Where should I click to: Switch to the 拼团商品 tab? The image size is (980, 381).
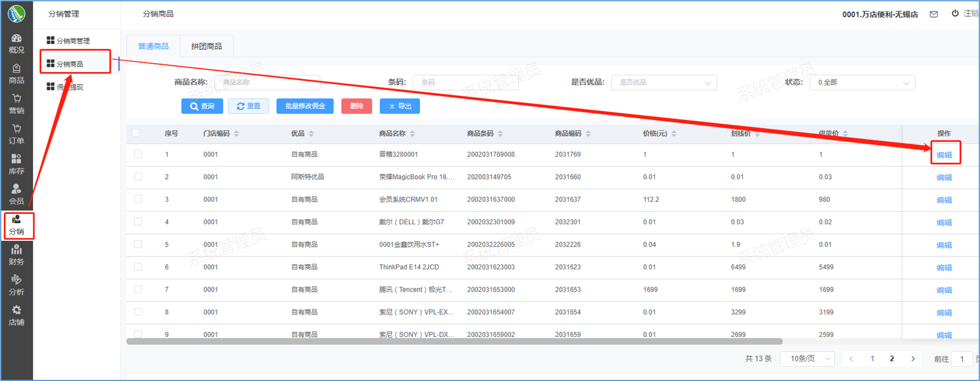206,46
